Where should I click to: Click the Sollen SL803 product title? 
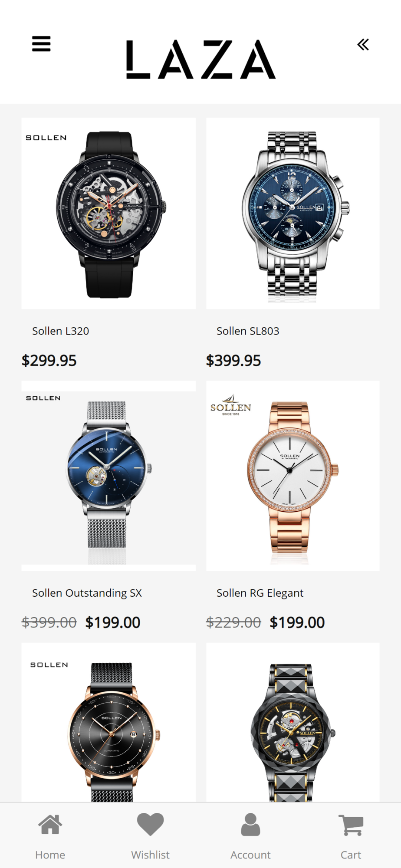coord(248,331)
